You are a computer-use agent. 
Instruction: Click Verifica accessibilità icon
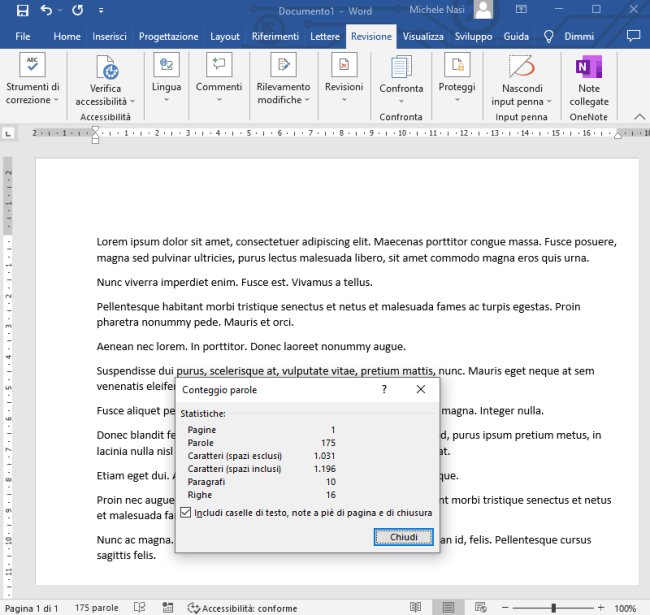(x=107, y=66)
